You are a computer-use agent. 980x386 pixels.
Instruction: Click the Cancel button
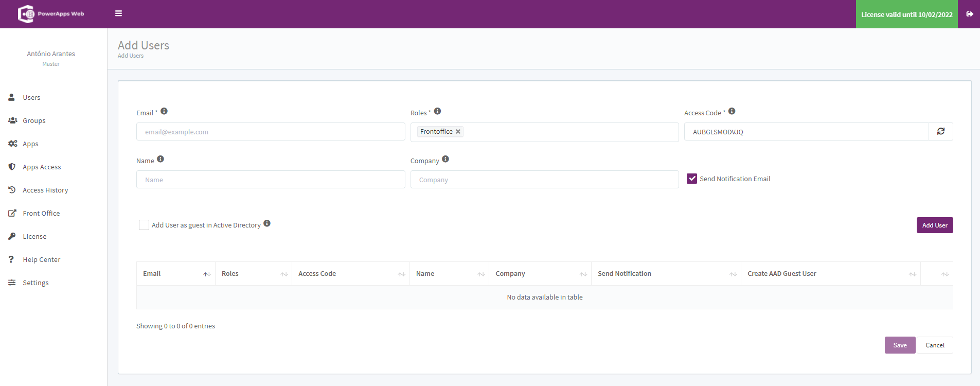(935, 345)
